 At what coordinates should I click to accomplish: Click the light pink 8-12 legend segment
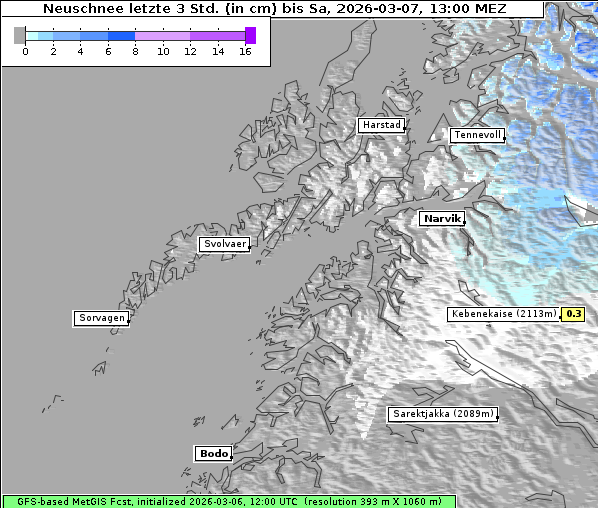click(163, 36)
